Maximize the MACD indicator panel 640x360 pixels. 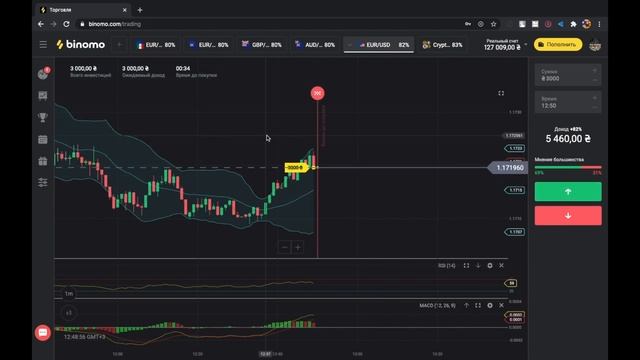point(478,305)
